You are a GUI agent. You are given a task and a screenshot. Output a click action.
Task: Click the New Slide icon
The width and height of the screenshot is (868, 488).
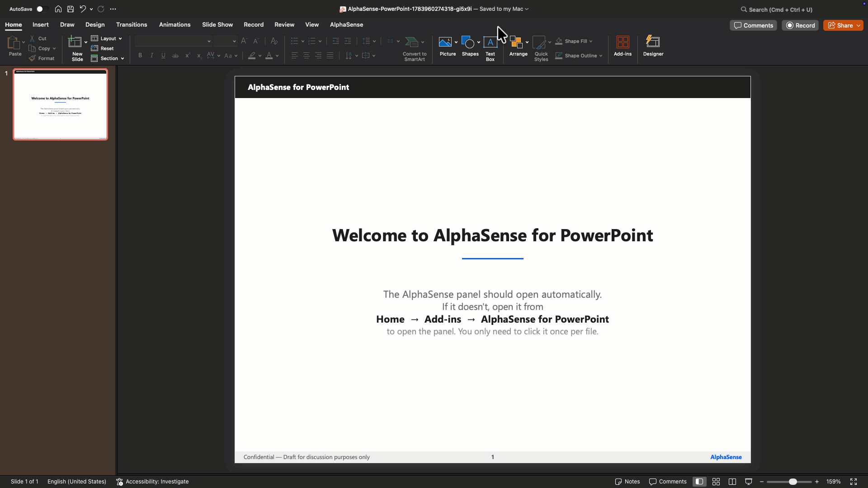pos(75,42)
